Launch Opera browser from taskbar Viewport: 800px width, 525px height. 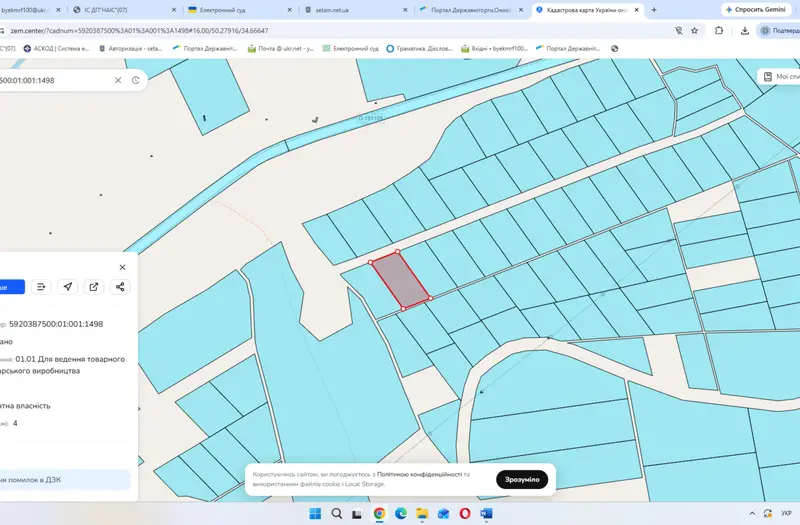coord(465,513)
